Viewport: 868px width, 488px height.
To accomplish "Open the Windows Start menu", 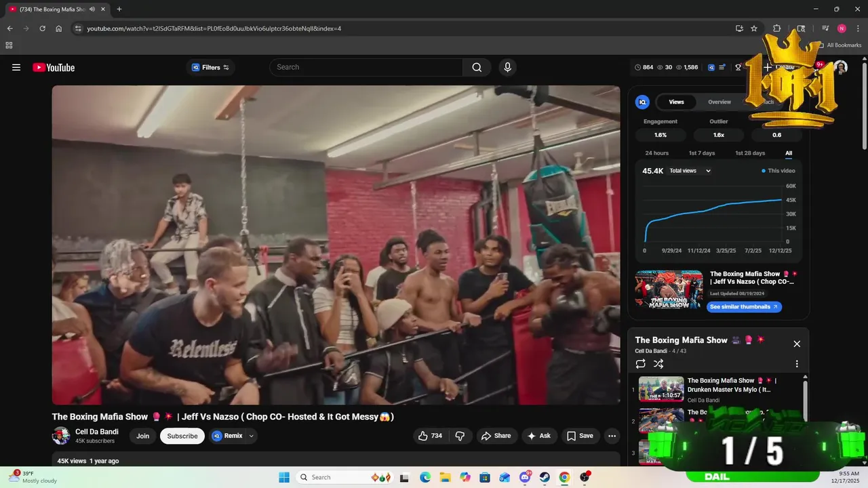I will (283, 477).
